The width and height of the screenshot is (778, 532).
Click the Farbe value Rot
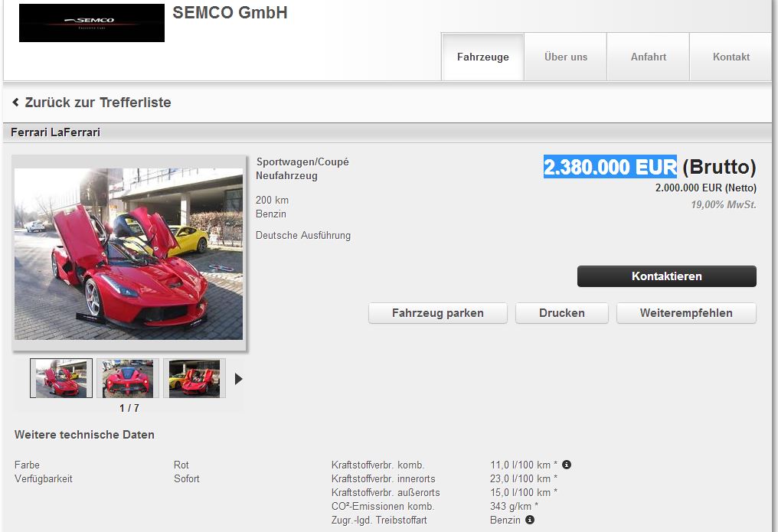181,465
